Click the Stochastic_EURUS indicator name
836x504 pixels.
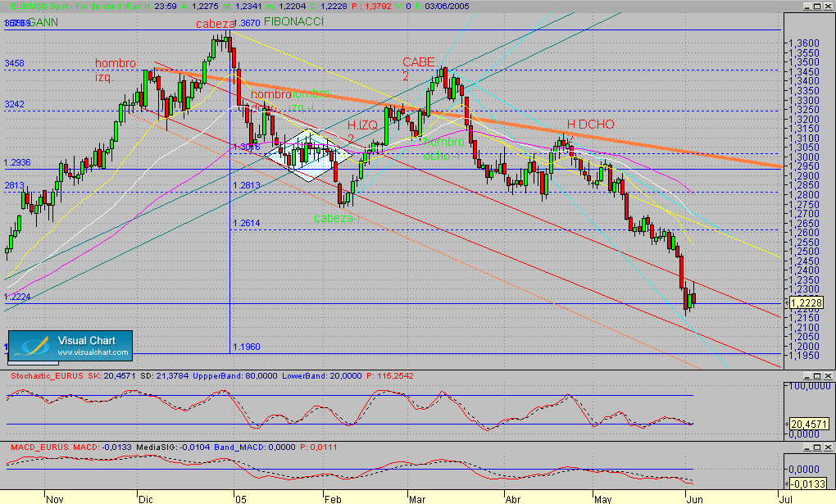coord(47,376)
